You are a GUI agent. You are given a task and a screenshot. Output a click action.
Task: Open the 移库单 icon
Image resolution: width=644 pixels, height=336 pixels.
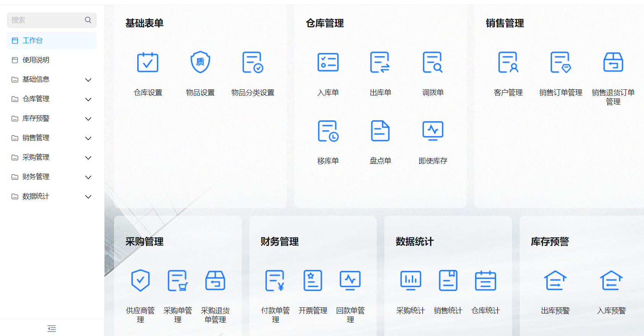point(328,131)
